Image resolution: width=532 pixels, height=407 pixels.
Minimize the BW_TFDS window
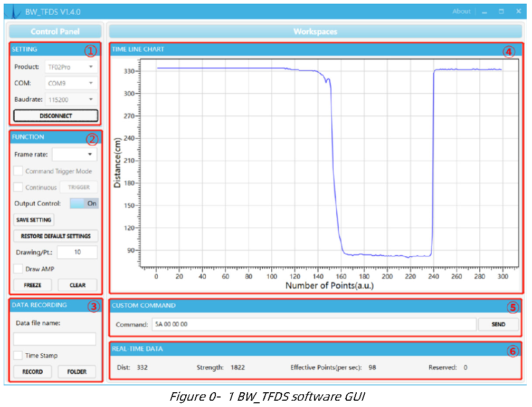[484, 12]
